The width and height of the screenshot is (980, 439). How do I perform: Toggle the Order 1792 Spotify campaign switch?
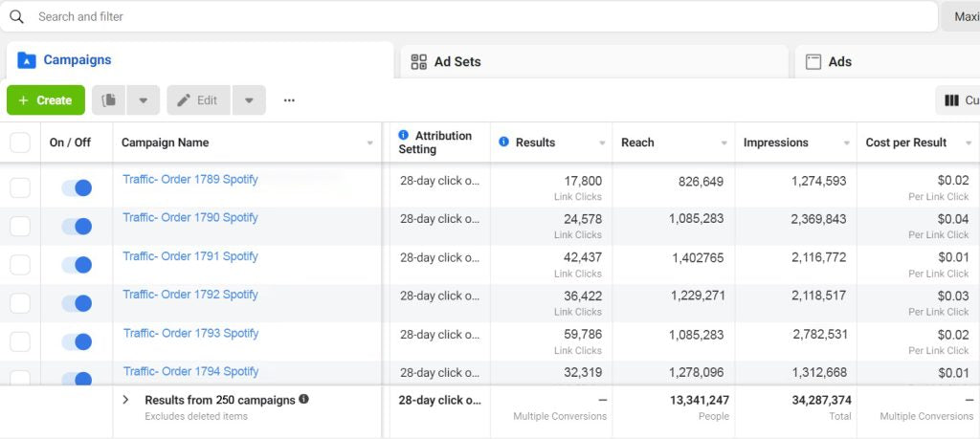coord(77,303)
